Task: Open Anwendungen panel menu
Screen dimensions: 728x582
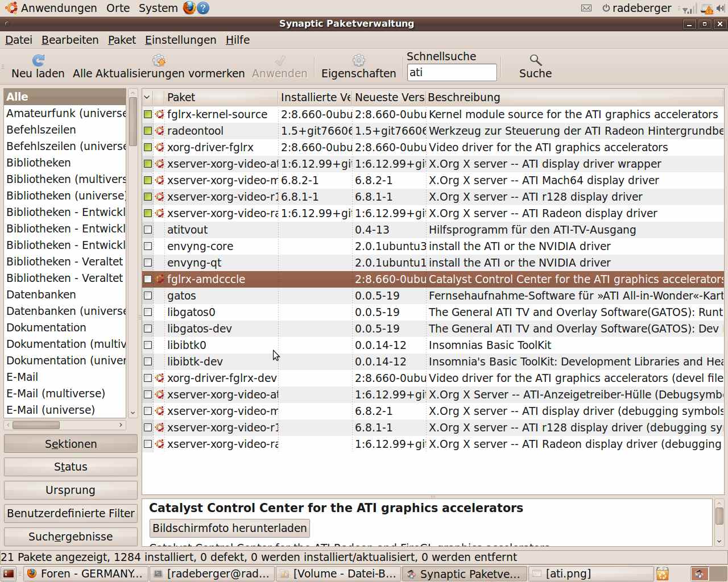Action: 59,8
